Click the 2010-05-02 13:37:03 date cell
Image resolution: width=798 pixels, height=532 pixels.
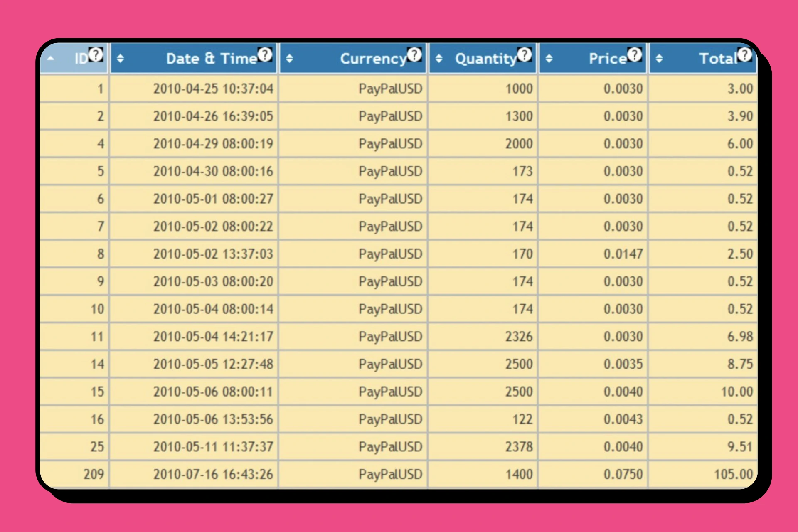point(213,254)
